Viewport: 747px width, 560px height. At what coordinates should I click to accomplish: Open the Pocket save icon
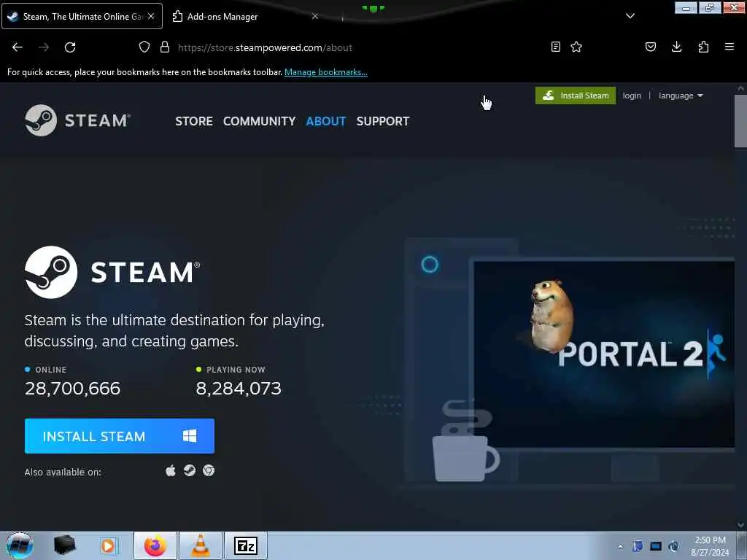(651, 47)
